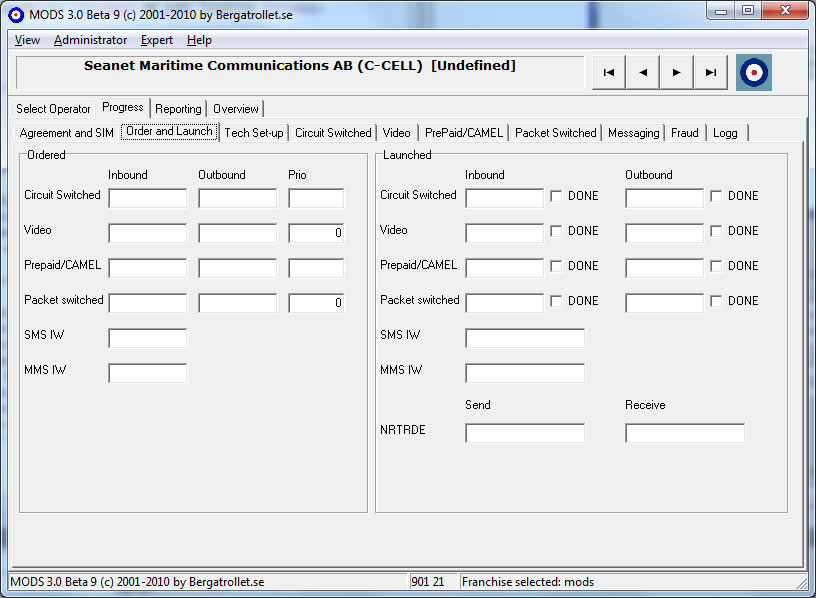Screen dimensions: 816x598
Task: Click the roundel target logo icon
Action: 754,72
